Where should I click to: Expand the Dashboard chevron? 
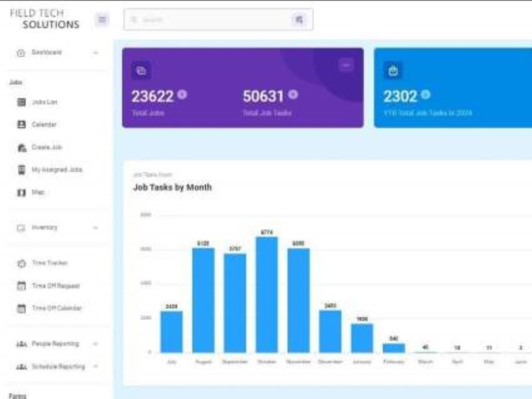coord(96,53)
